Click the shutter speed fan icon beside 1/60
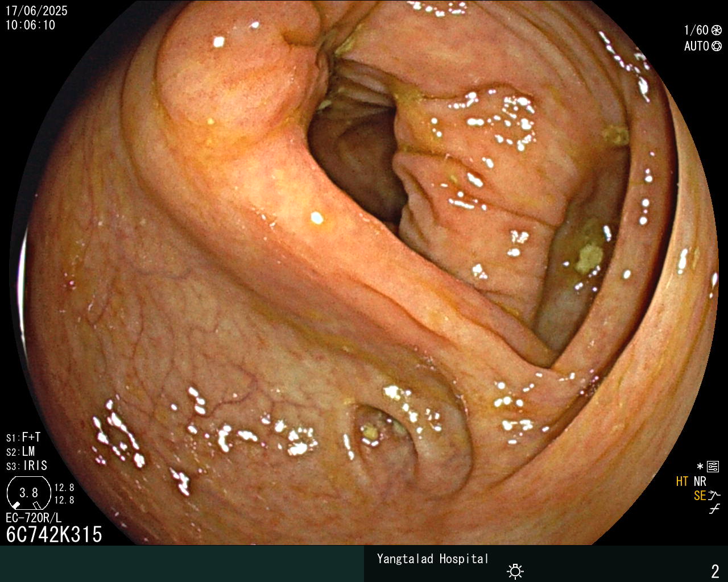Viewport: 728px width, 582px height. coord(717,30)
